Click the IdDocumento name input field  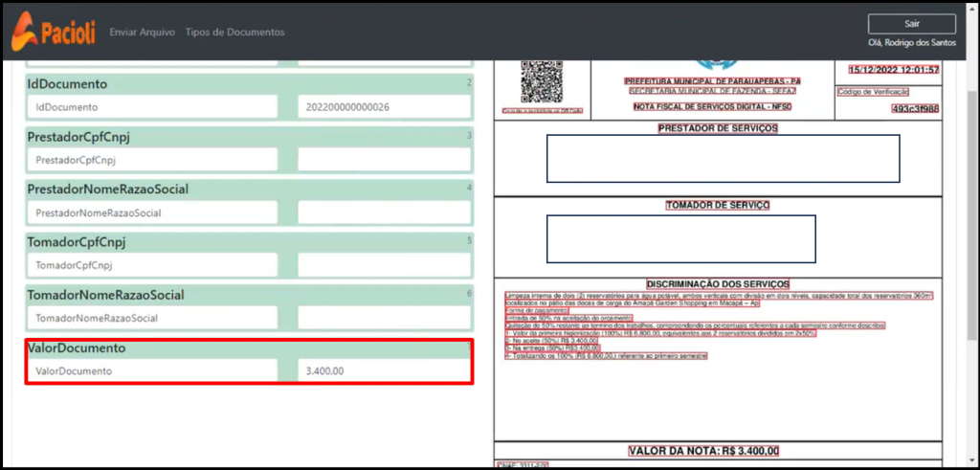coord(152,107)
